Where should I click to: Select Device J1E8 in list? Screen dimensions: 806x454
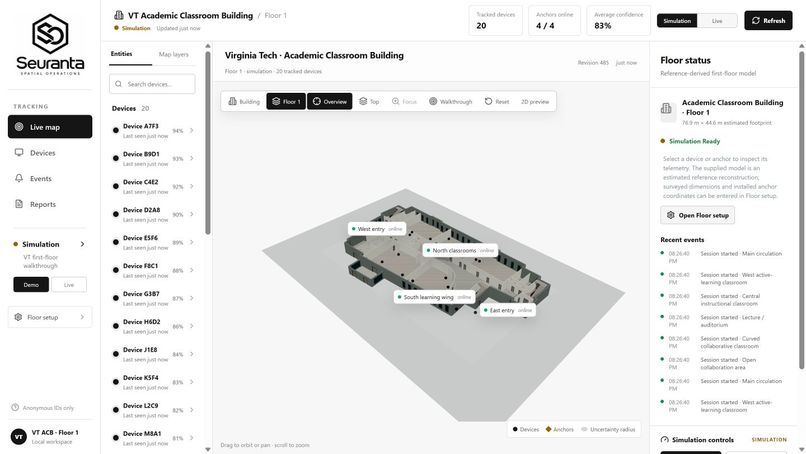click(153, 354)
